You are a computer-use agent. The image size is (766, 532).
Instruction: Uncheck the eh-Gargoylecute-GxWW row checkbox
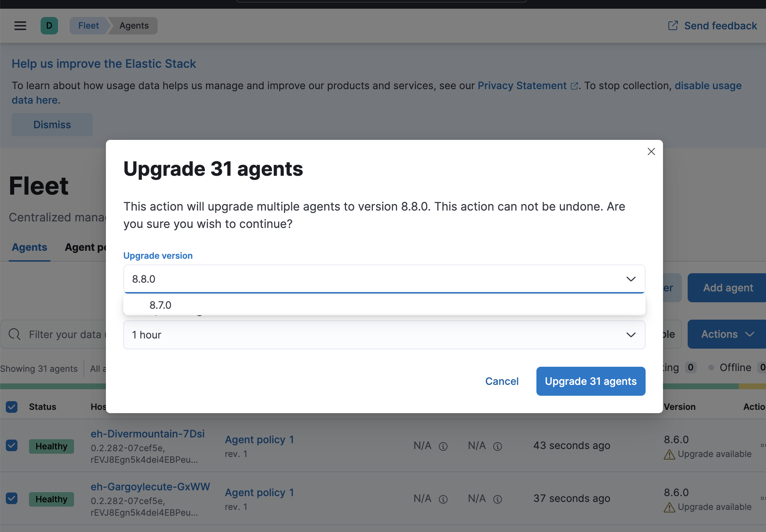click(11, 499)
